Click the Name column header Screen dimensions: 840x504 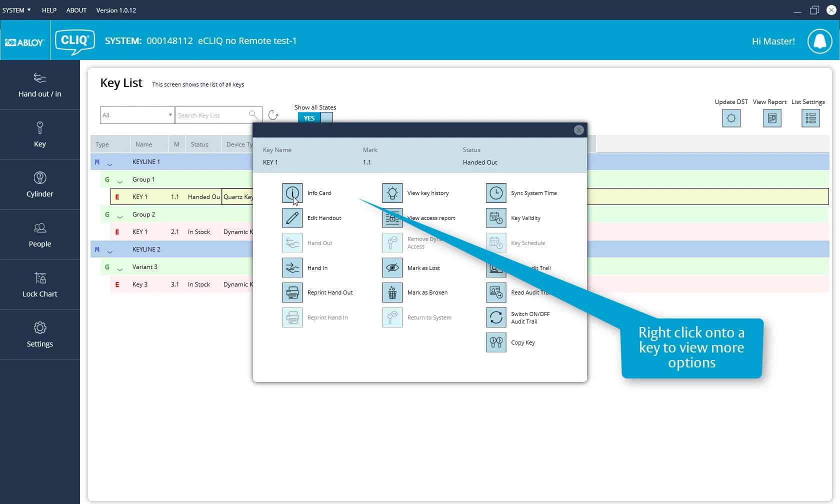tap(149, 144)
